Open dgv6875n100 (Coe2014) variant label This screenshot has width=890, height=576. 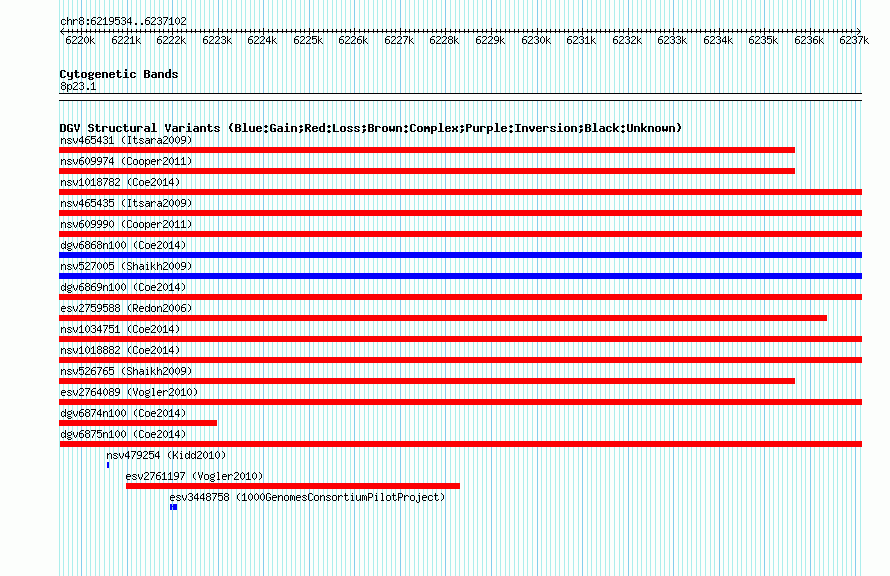tap(123, 434)
